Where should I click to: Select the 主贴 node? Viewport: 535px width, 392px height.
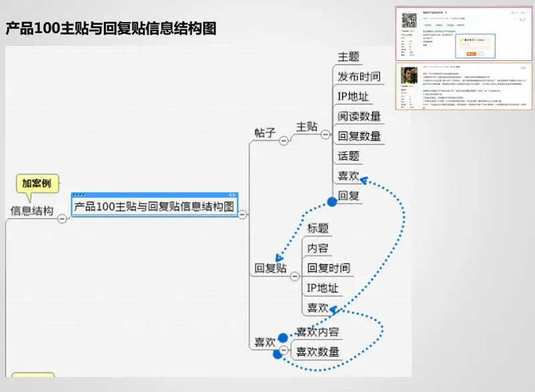(307, 126)
